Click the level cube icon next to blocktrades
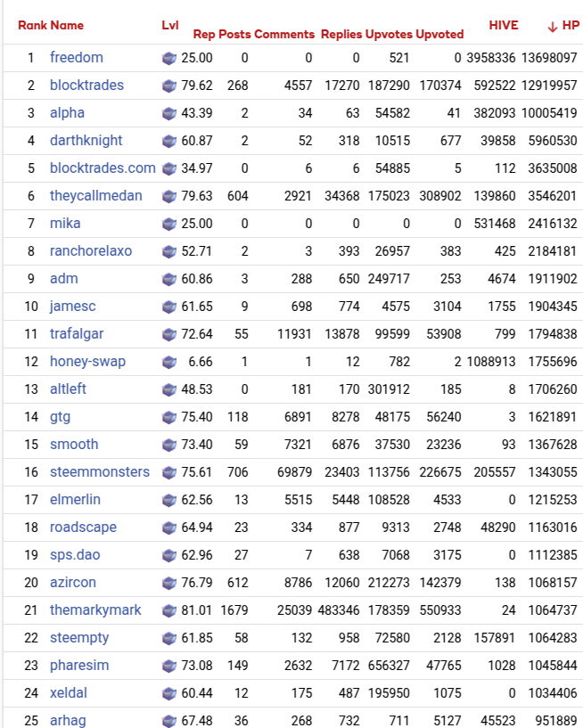 coord(169,86)
